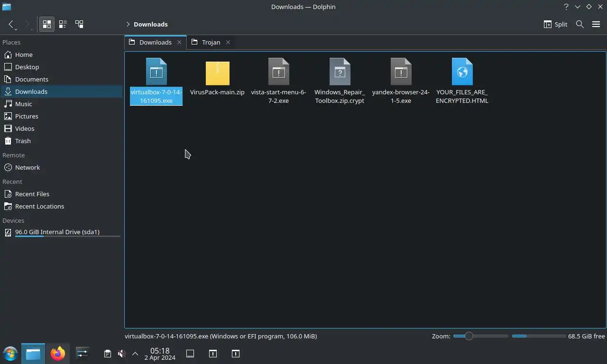
Task: Click the Show Desktop taskbar icon
Action: (x=190, y=354)
